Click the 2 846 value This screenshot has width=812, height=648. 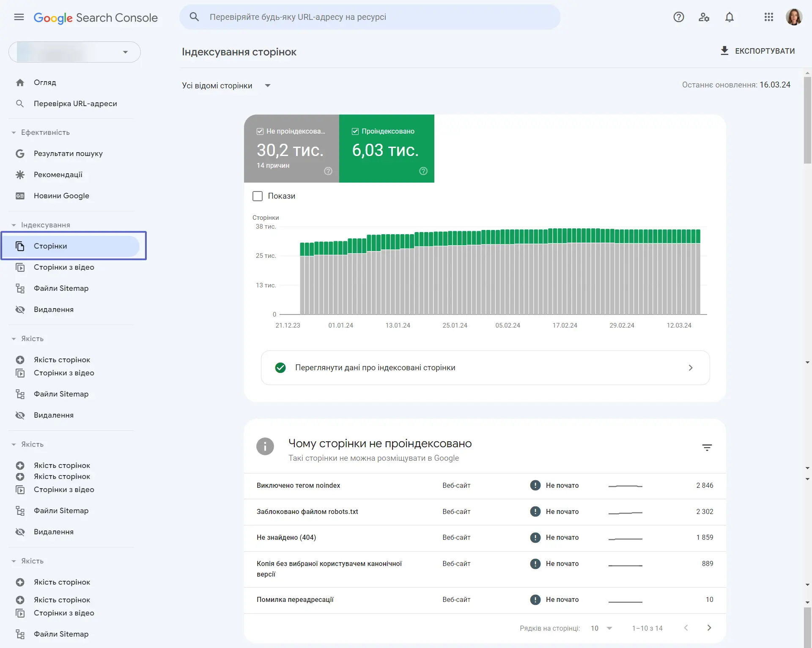point(705,485)
